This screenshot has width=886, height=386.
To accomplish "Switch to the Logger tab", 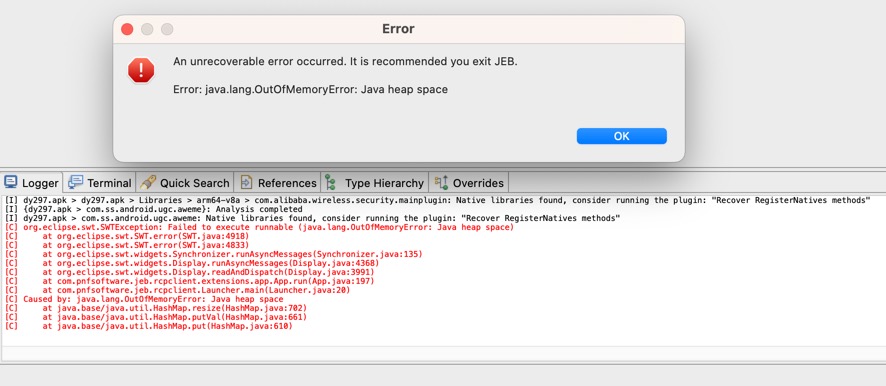I will tap(32, 183).
